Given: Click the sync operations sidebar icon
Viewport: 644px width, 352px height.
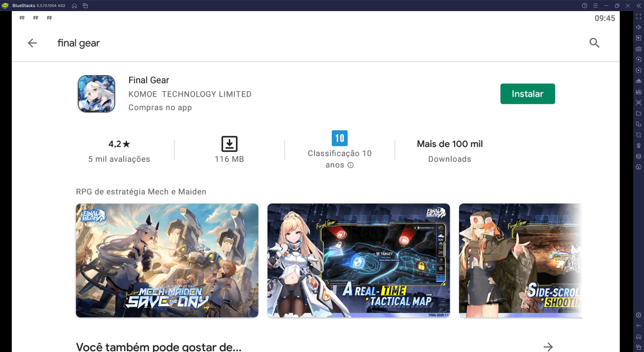Looking at the screenshot, I should point(639,70).
